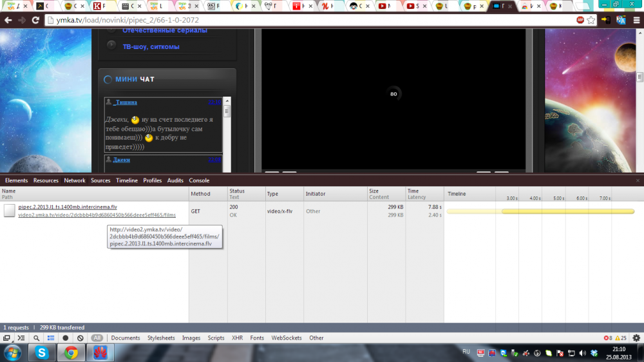Toggle the network record button
The height and width of the screenshot is (362, 644).
click(66, 338)
